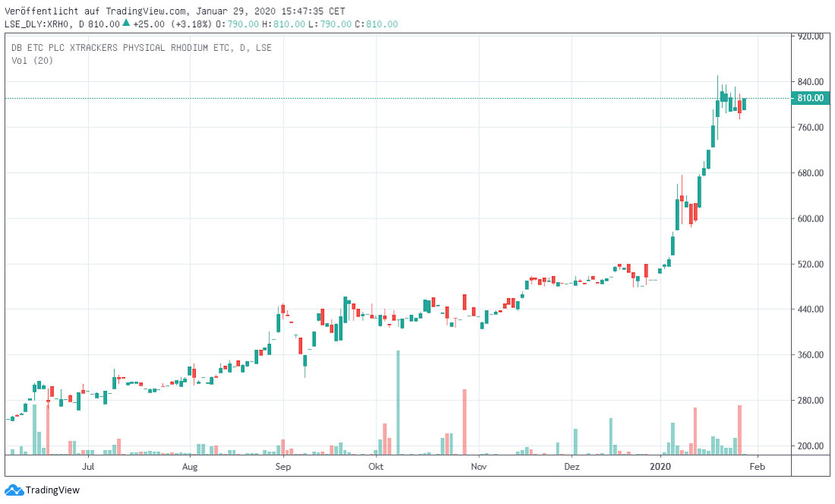Click the 'Sep' label on time axis
Image resolution: width=835 pixels, height=504 pixels.
[x=283, y=466]
